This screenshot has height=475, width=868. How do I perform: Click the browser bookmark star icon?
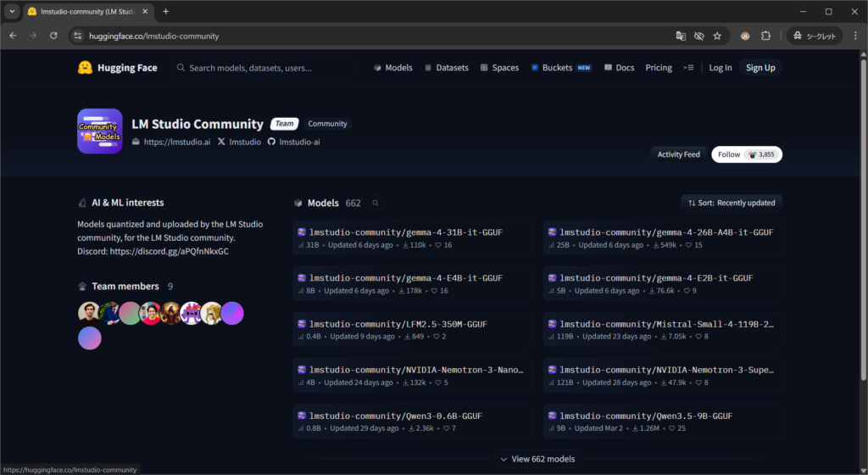(x=717, y=36)
